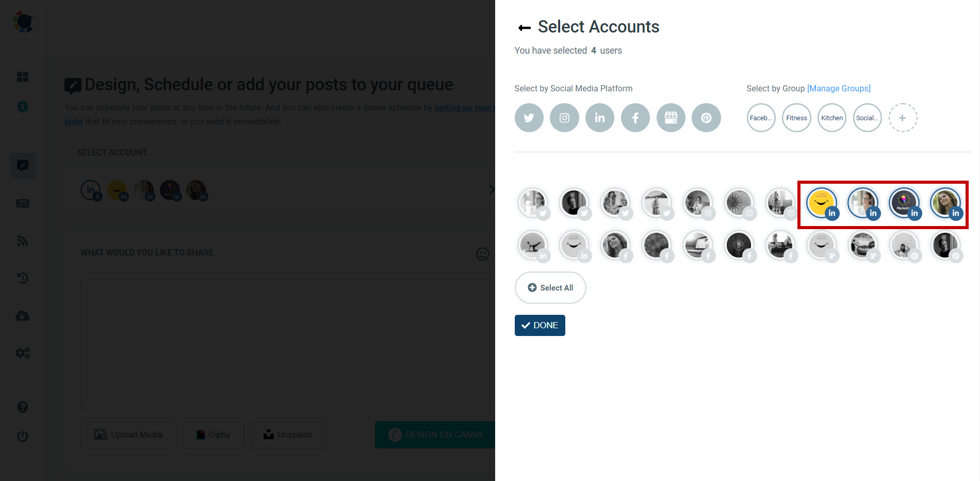The width and height of the screenshot is (980, 481).
Task: Deselect the Marketing LinkedIn account in the highlighted row
Action: tap(904, 202)
